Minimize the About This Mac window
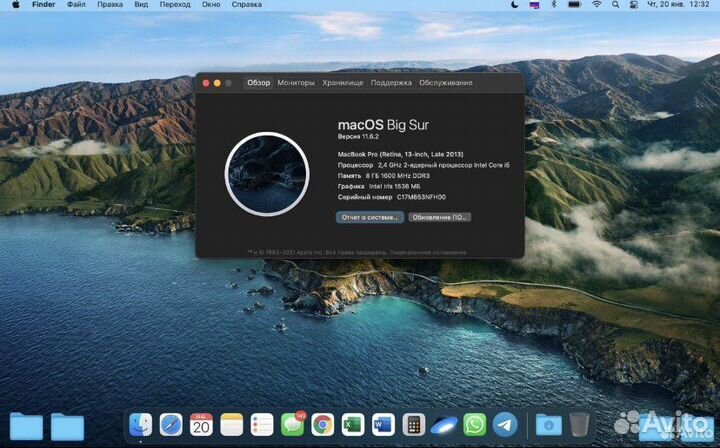 coord(217,83)
